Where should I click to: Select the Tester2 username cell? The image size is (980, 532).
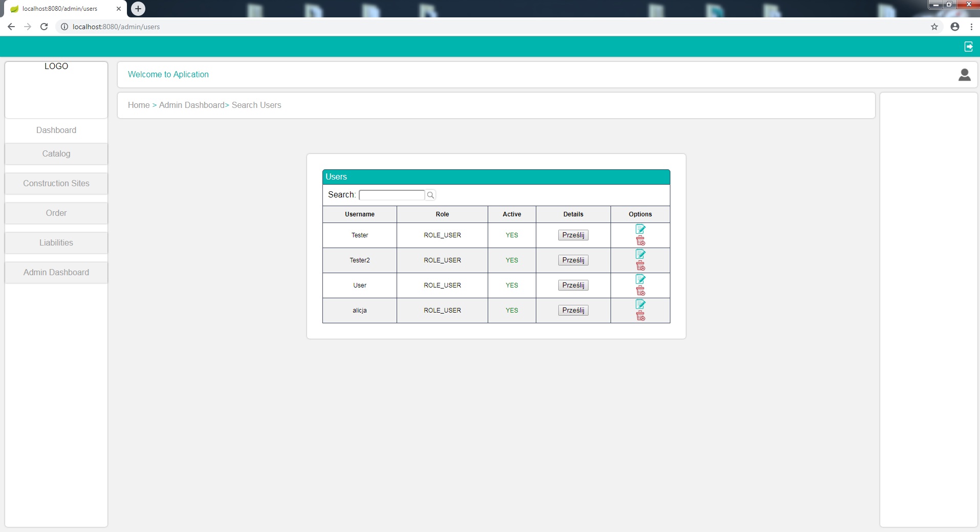[x=360, y=260]
